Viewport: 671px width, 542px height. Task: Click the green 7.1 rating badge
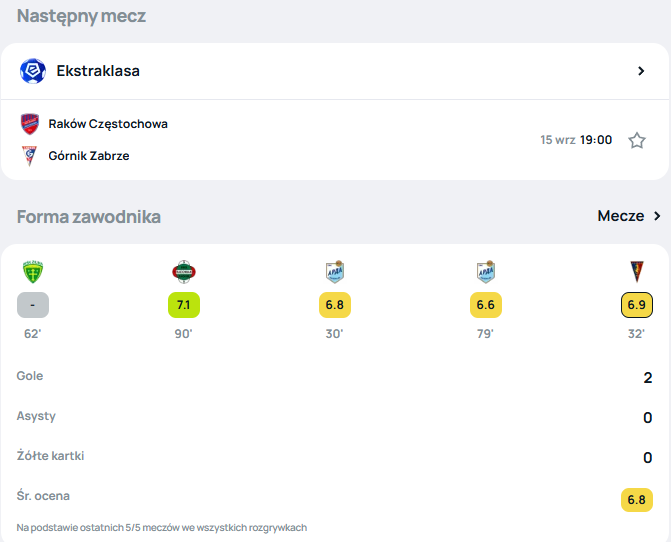click(x=184, y=305)
